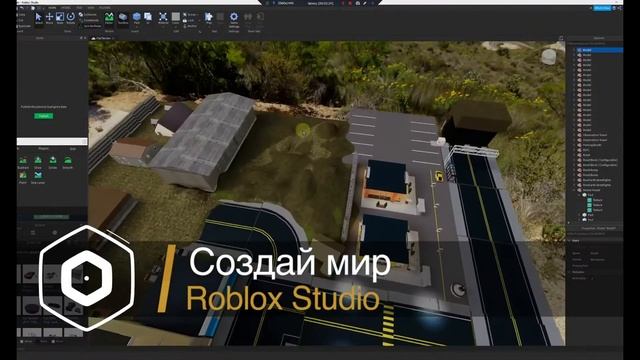Click the Explorer filter field
Image resolution: width=640 pixels, height=360 pixels.
pos(594,43)
